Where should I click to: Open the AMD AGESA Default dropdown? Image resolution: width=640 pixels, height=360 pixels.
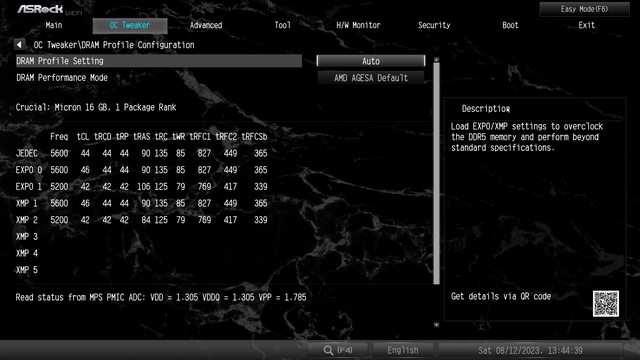click(x=371, y=78)
